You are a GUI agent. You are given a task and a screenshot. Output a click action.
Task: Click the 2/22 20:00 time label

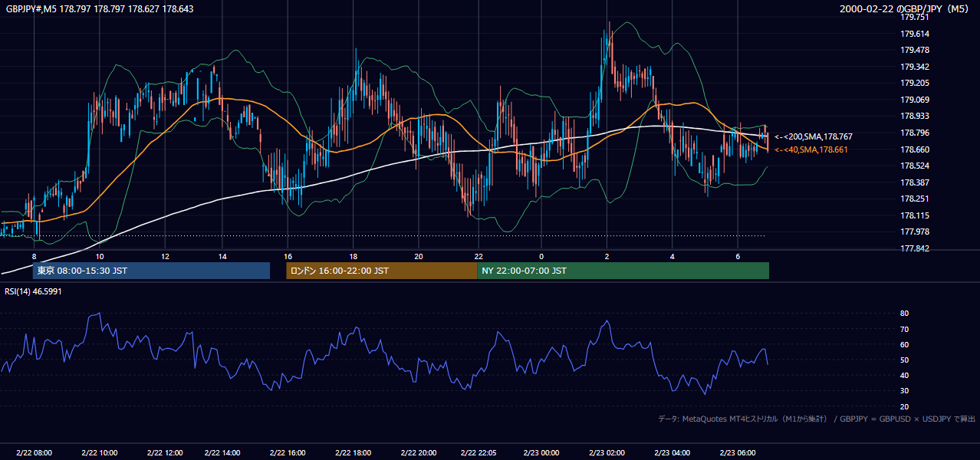pyautogui.click(x=418, y=453)
